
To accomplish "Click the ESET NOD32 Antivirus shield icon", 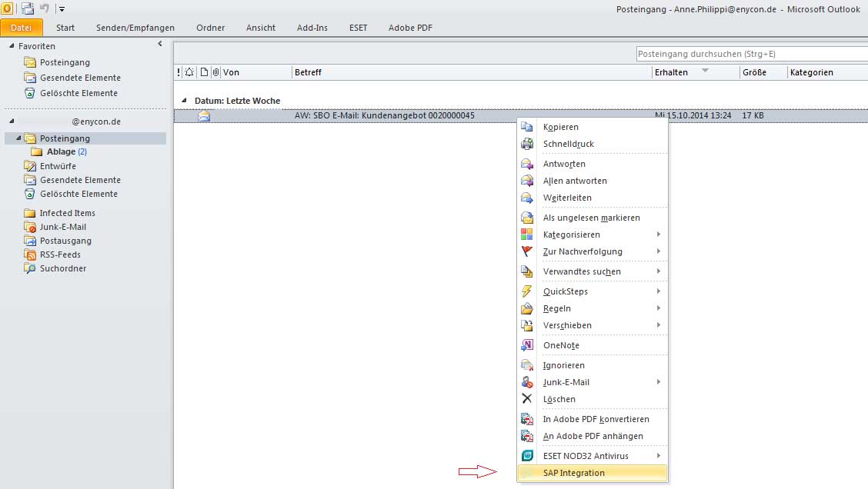I will pyautogui.click(x=527, y=455).
